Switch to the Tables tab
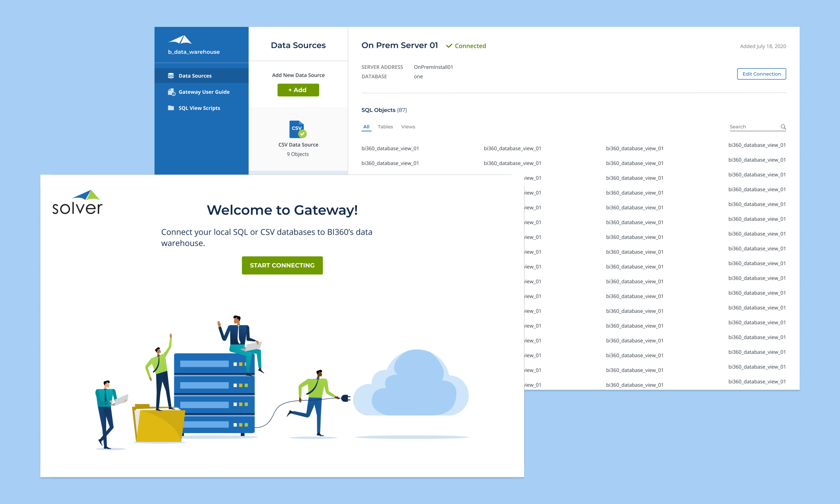 (385, 127)
